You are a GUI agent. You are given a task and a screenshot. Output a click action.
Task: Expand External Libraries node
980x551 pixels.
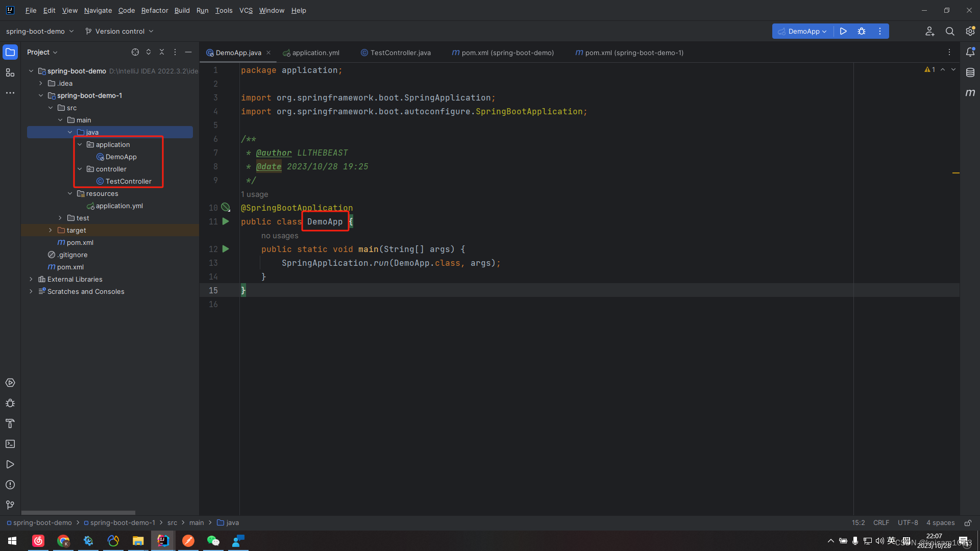pyautogui.click(x=31, y=279)
